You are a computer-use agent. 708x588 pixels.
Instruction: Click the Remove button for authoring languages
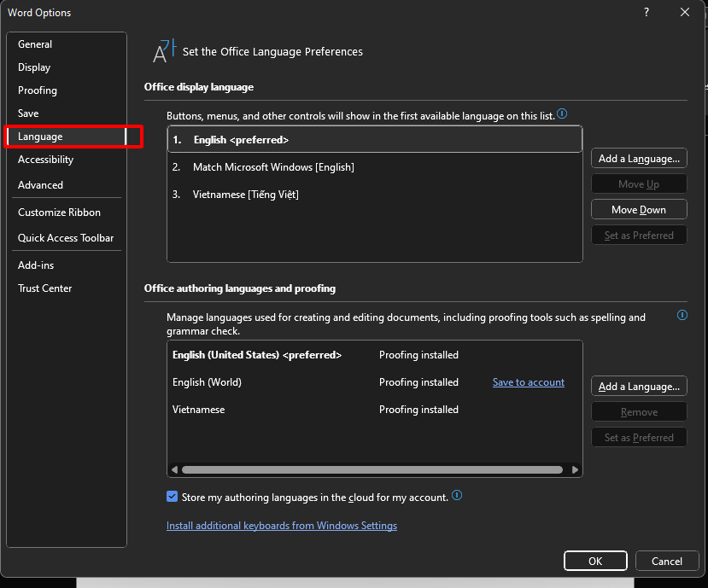point(638,411)
